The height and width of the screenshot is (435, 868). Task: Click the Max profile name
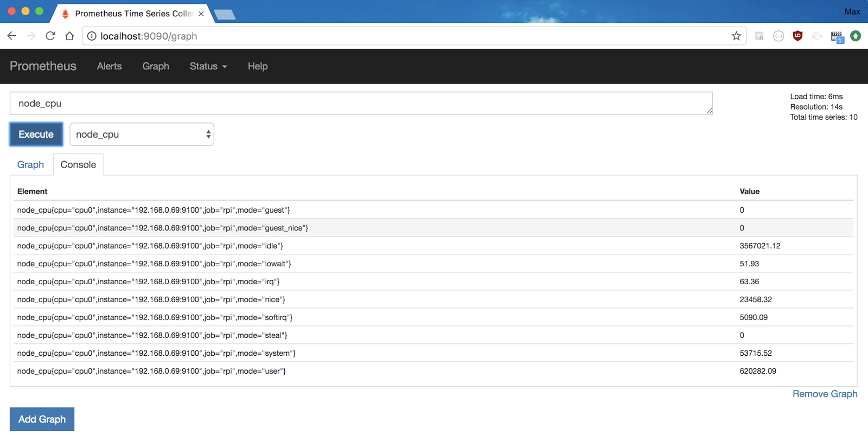[x=852, y=11]
